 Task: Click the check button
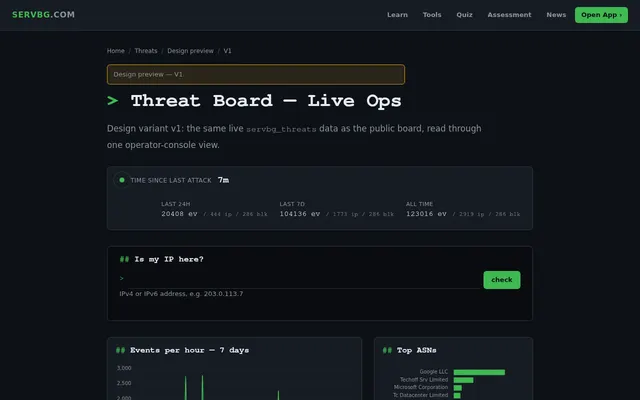point(502,280)
